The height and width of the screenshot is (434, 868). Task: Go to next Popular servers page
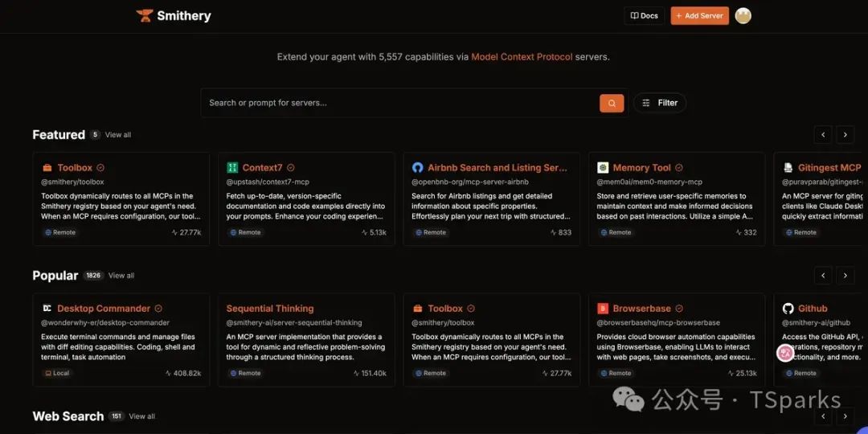point(845,275)
